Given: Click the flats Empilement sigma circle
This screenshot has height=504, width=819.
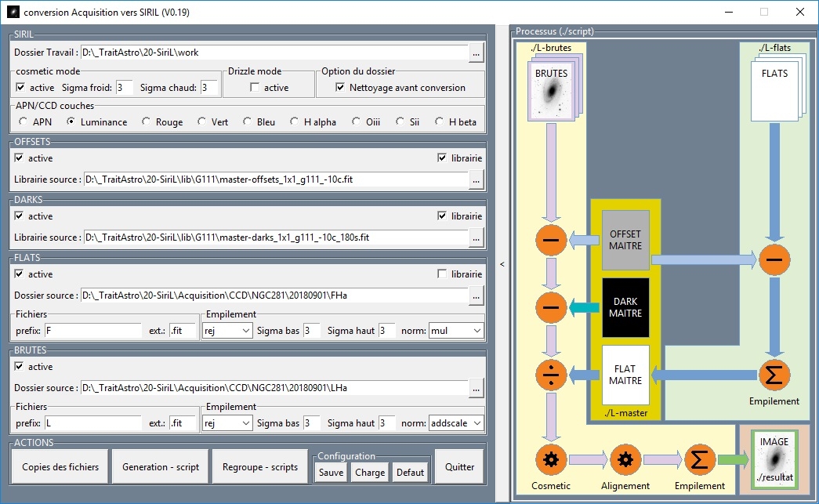Looking at the screenshot, I should [x=774, y=375].
